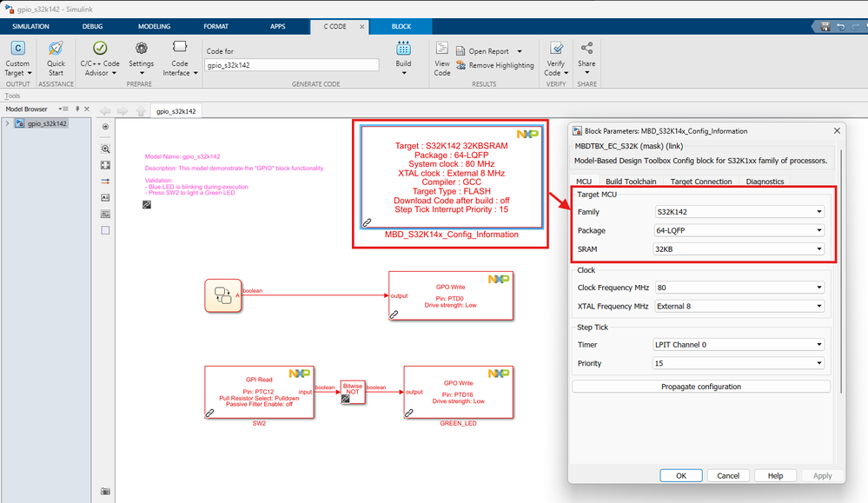Viewport: 868px width, 503px height.
Task: Click Help in Block Parameters dialog
Action: 775,476
